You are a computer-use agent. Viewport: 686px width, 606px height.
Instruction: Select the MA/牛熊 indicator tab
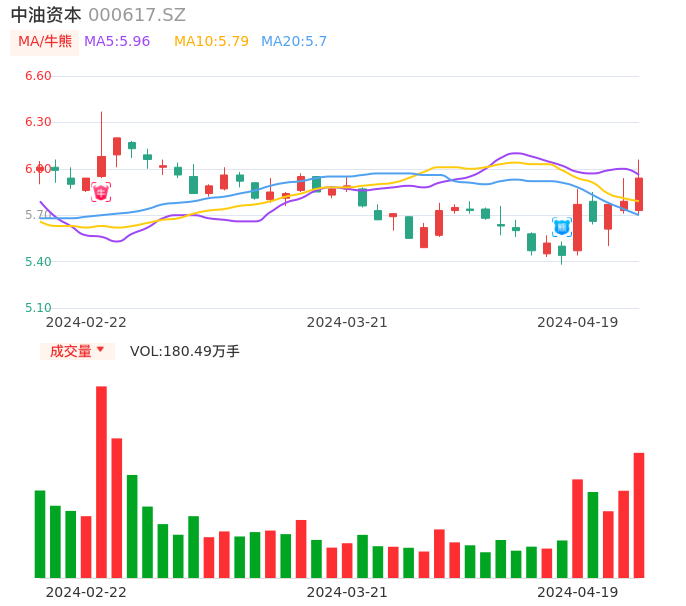[x=44, y=42]
